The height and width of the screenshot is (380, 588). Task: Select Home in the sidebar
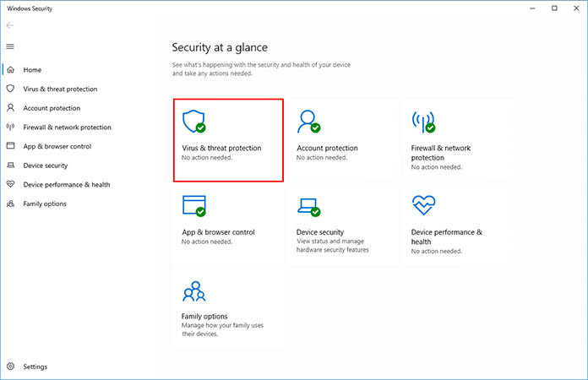[x=32, y=70]
